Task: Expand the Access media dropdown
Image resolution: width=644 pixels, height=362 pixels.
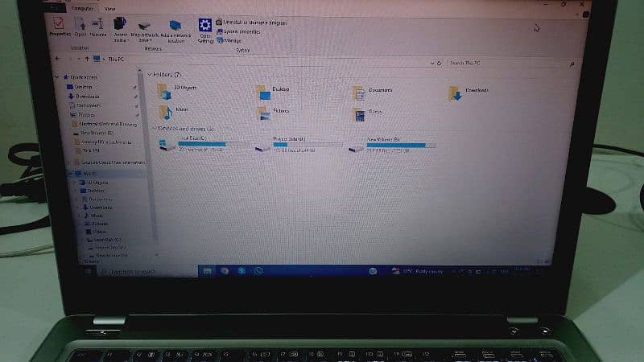Action: (120, 37)
